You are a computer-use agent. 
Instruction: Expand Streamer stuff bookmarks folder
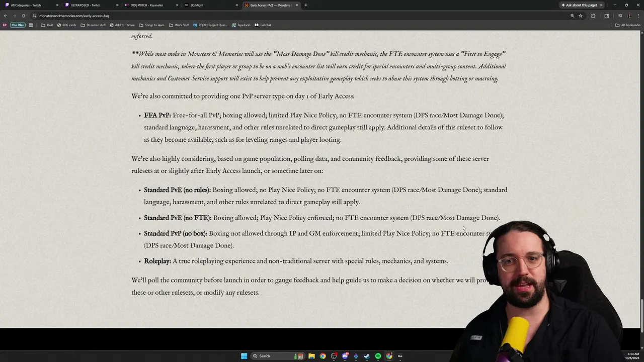(x=93, y=25)
